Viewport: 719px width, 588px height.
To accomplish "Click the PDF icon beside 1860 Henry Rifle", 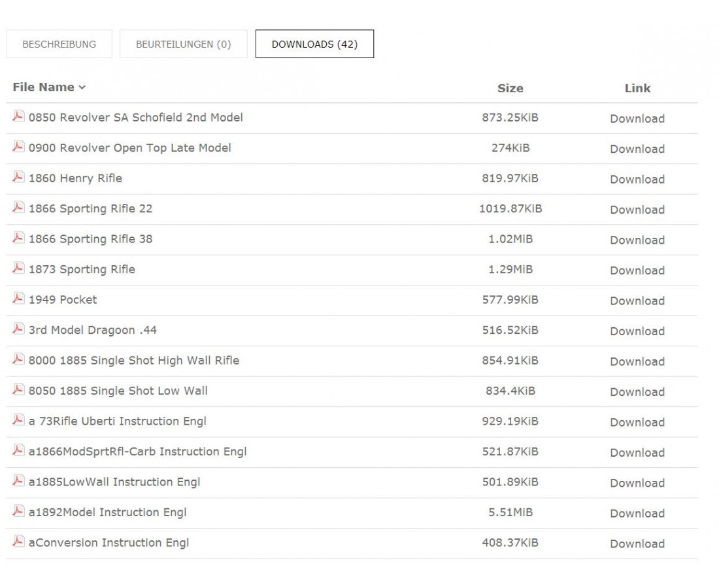I will [18, 178].
